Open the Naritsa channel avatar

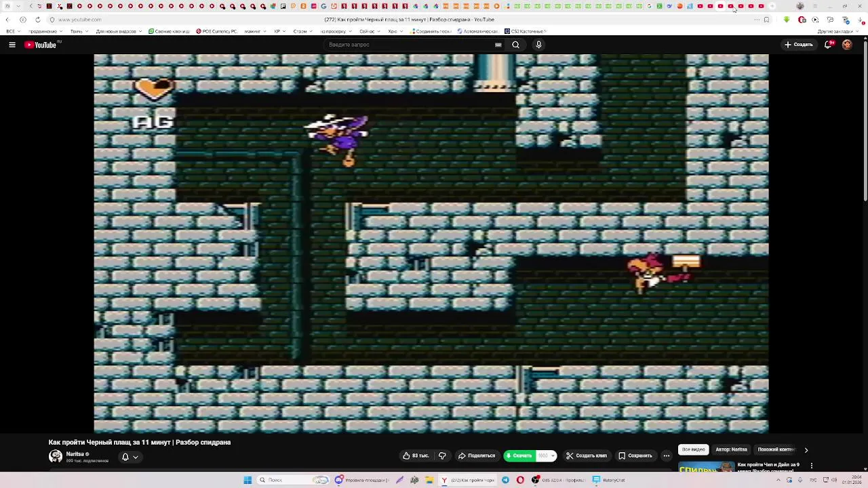click(56, 456)
